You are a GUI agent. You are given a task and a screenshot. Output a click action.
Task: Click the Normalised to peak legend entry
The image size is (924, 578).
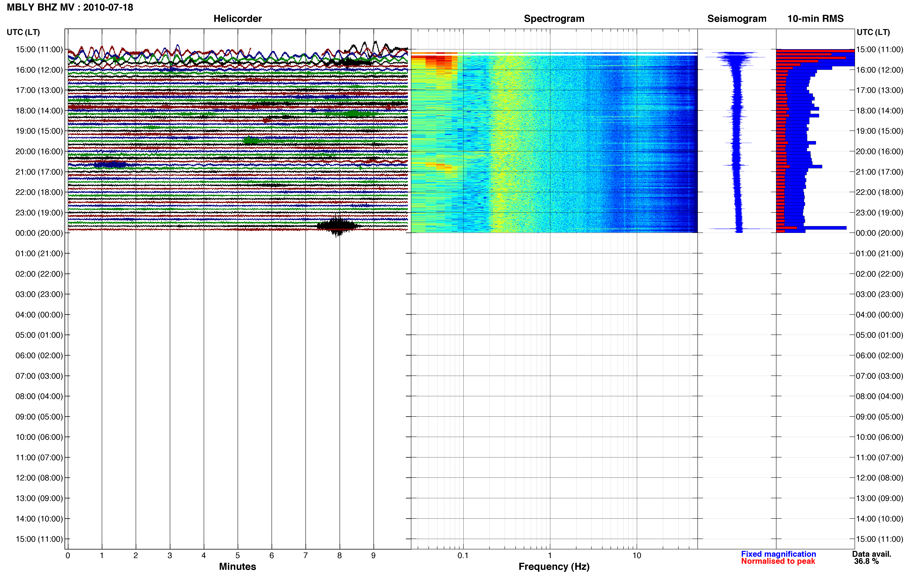(778, 561)
